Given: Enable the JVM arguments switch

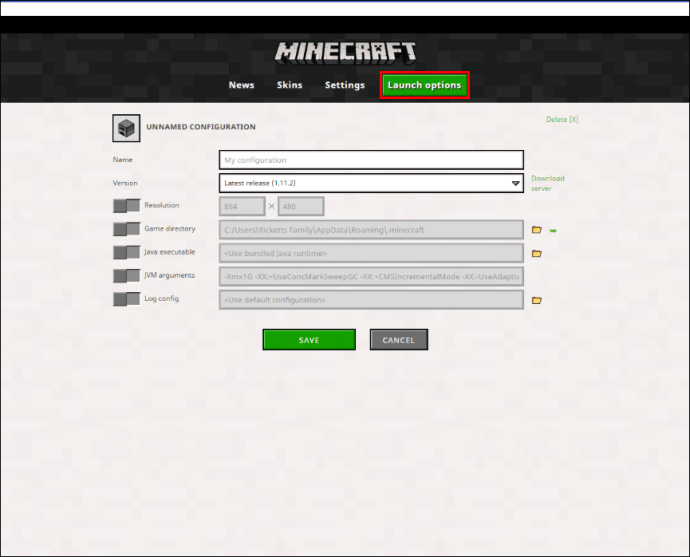Looking at the screenshot, I should (127, 275).
